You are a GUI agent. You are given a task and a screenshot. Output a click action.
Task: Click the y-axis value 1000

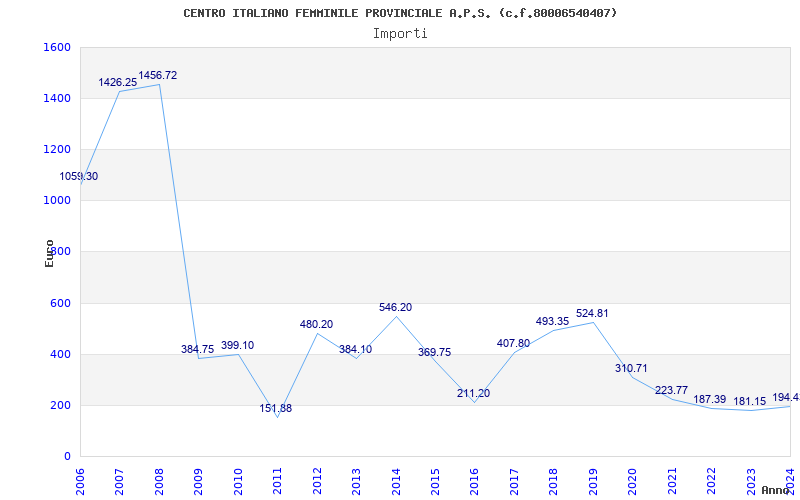58,201
